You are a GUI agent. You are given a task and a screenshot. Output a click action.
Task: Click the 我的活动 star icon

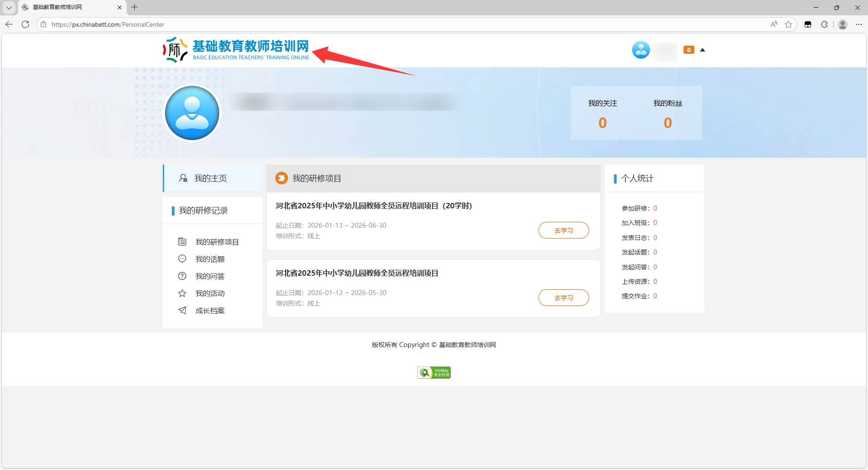click(182, 293)
